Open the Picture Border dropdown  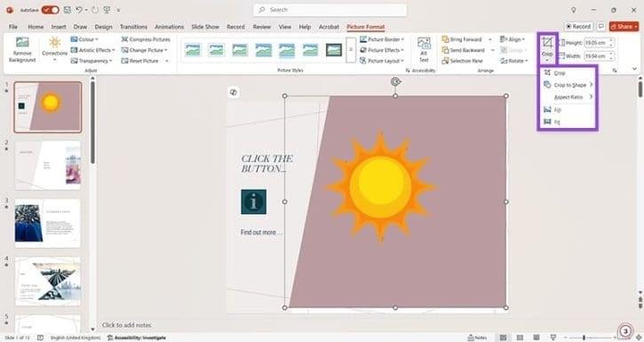(x=382, y=39)
